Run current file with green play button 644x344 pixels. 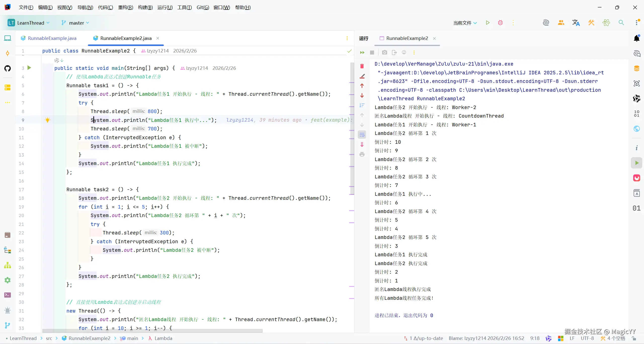pos(488,23)
